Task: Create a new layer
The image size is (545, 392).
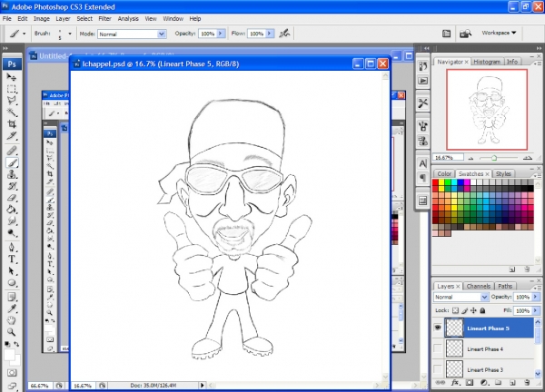Action: [512, 383]
